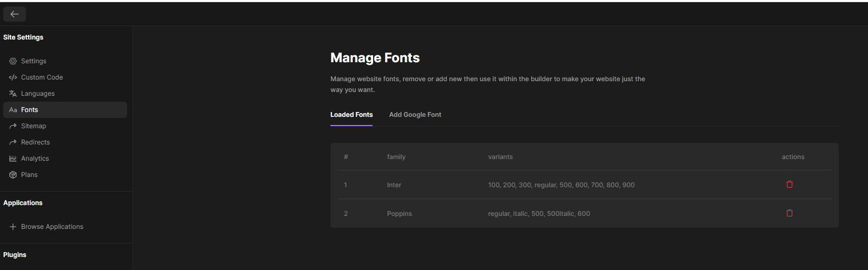Viewport: 868px width, 270px height.
Task: Go to the Plans page
Action: coord(65,175)
